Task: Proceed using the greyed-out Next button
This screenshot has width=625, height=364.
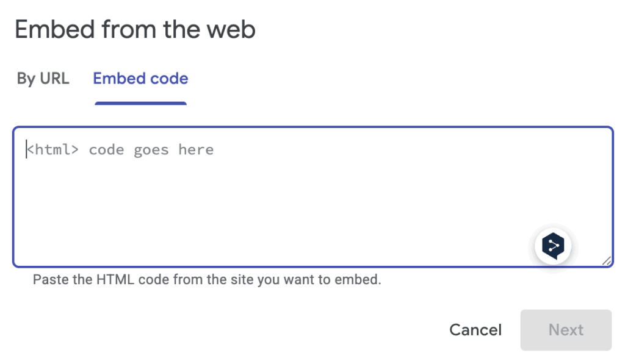Action: coord(566,330)
